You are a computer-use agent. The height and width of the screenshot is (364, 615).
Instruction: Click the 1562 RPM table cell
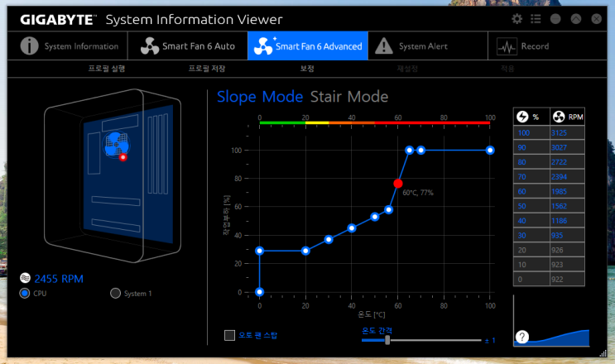coord(567,206)
